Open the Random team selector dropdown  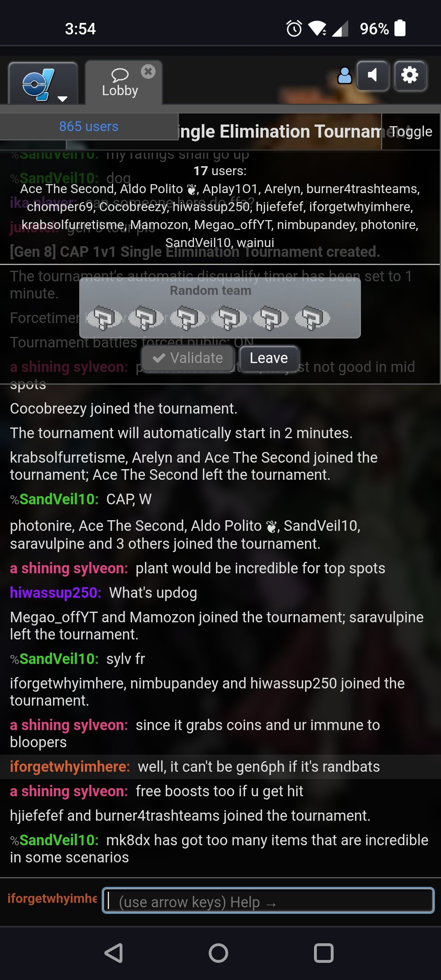pos(220,307)
